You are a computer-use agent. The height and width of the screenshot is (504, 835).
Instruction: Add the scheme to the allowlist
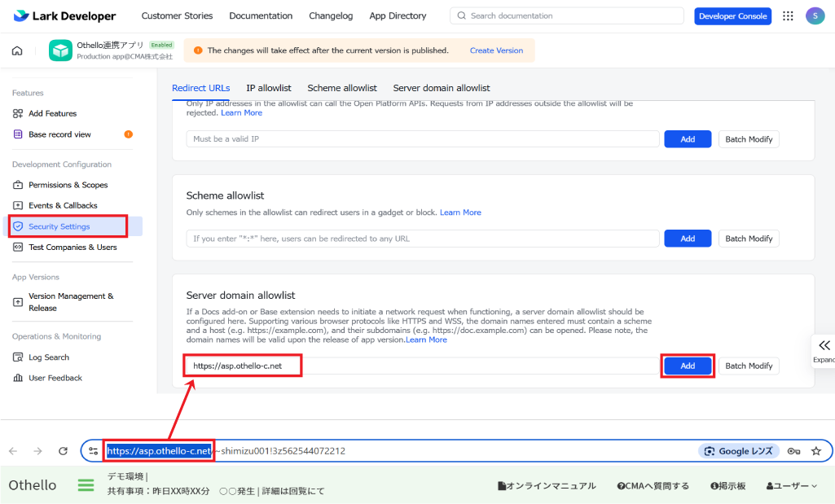tap(688, 239)
